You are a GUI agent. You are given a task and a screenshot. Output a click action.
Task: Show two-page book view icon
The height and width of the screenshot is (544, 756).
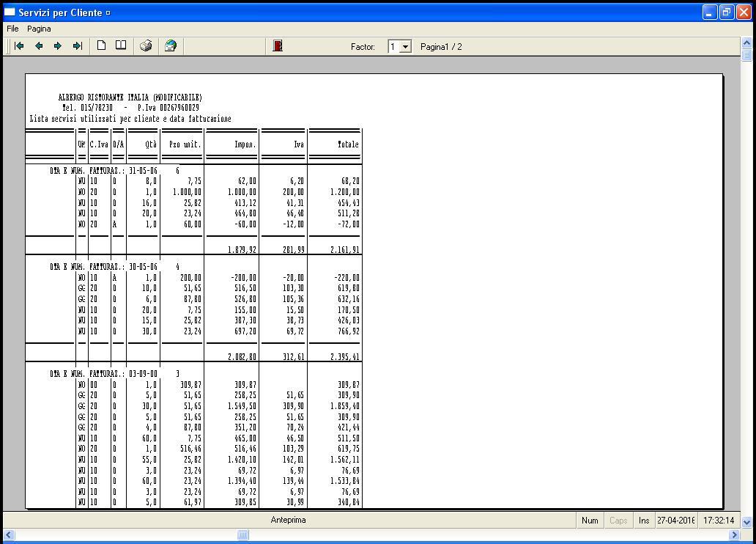121,46
